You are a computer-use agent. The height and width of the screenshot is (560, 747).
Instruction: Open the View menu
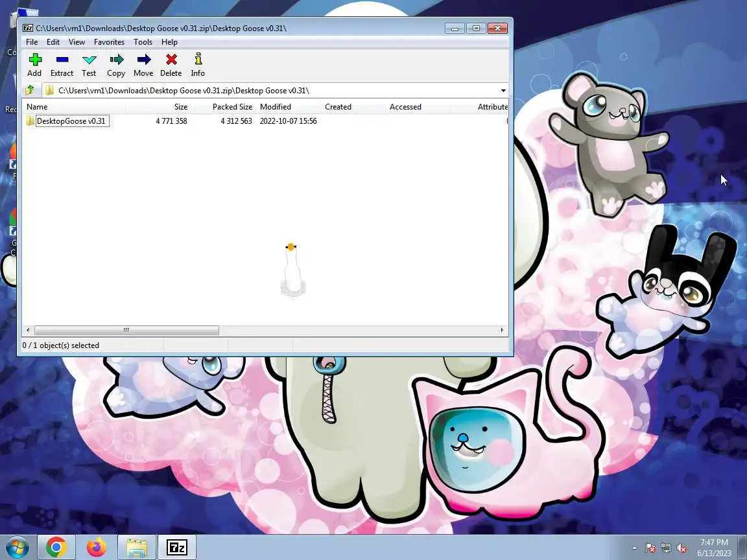[x=77, y=42]
